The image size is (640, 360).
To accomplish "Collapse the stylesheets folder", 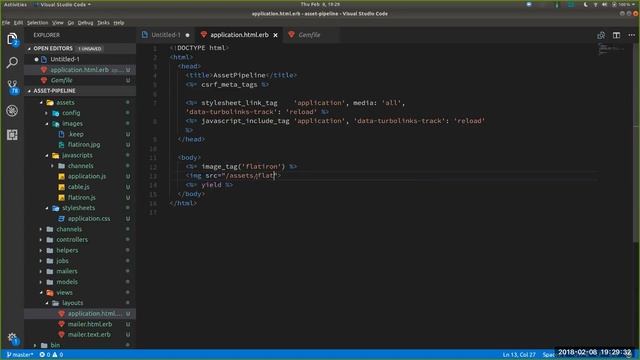I will [78, 208].
